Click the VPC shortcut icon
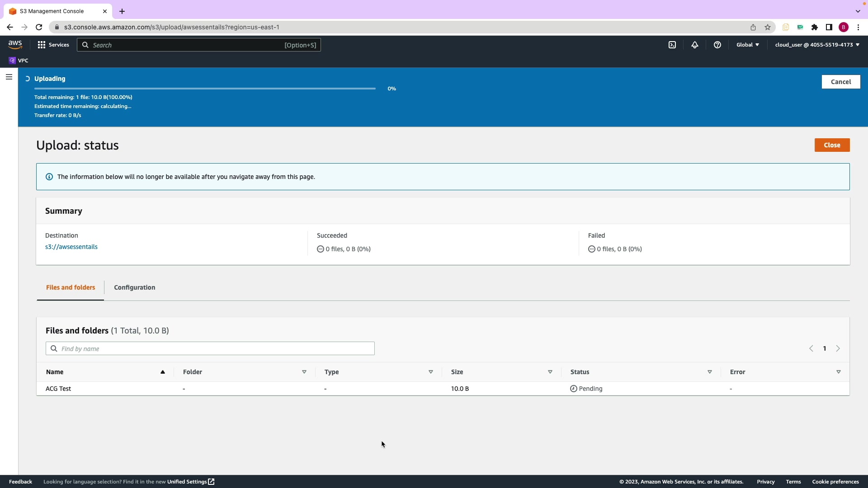Image resolution: width=868 pixels, height=488 pixels. point(12,61)
